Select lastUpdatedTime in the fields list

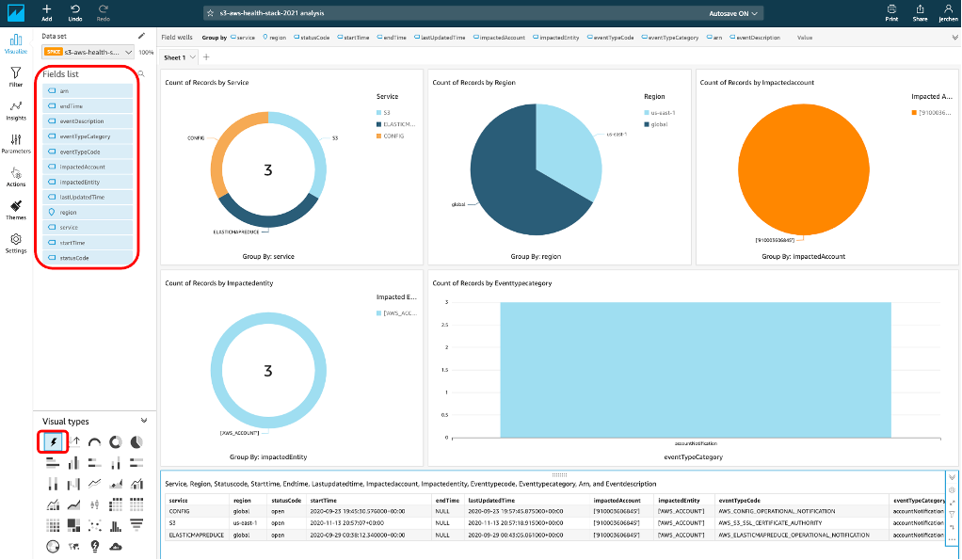(88, 197)
